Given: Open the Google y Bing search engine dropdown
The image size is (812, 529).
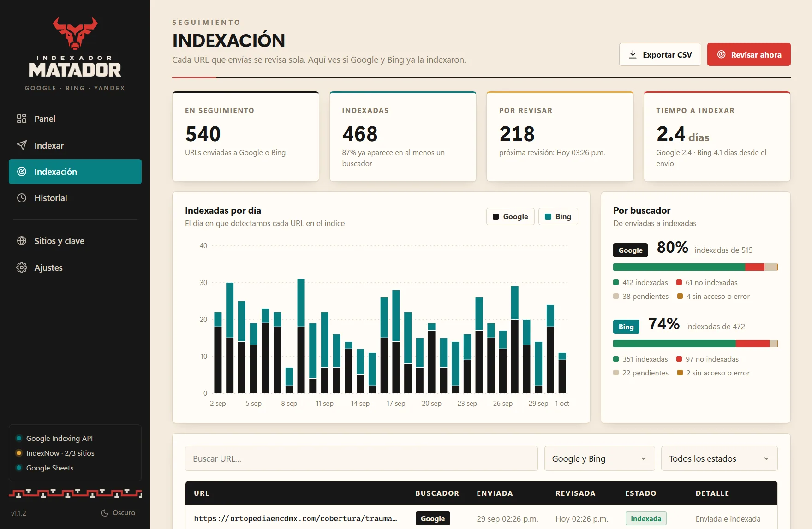Looking at the screenshot, I should pyautogui.click(x=599, y=458).
